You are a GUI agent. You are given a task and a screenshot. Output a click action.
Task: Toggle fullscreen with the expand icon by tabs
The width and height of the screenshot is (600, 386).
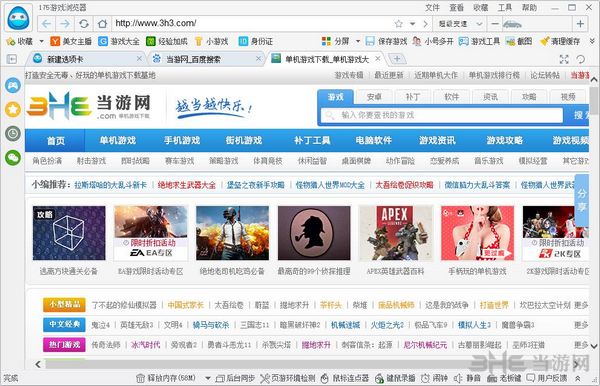click(x=564, y=59)
